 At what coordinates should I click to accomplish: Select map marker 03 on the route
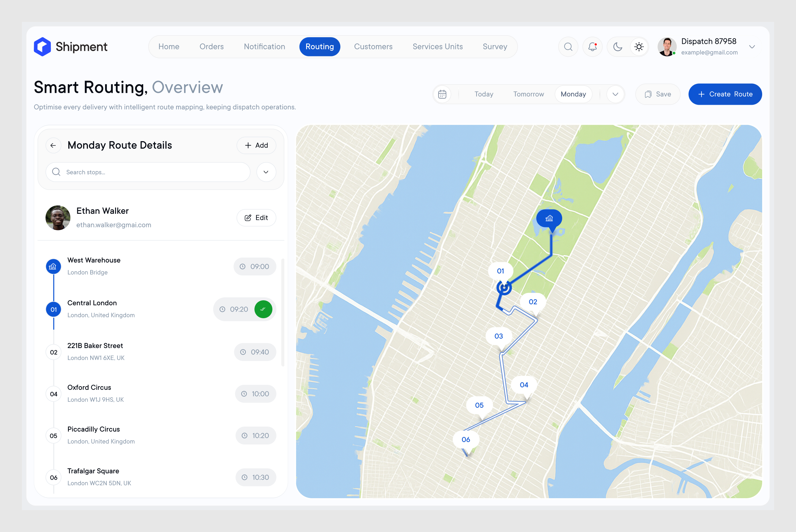tap(498, 336)
